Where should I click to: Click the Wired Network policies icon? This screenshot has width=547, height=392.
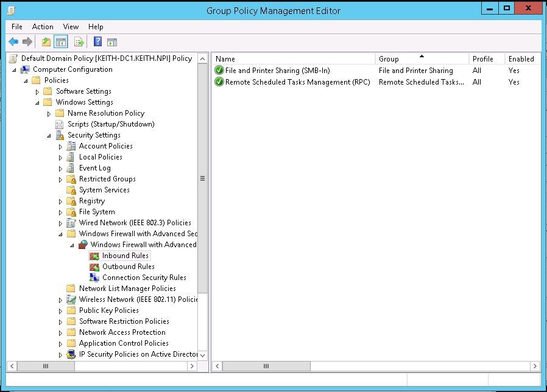71,223
